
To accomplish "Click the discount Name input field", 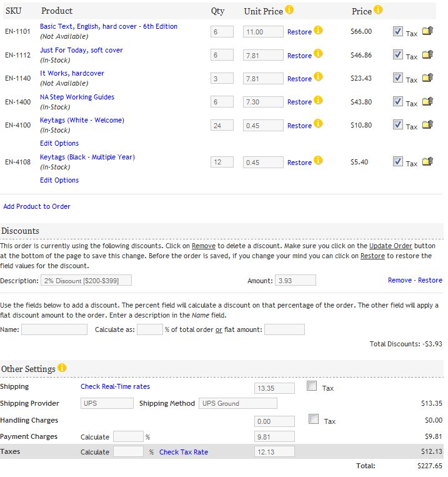I will coord(54,329).
